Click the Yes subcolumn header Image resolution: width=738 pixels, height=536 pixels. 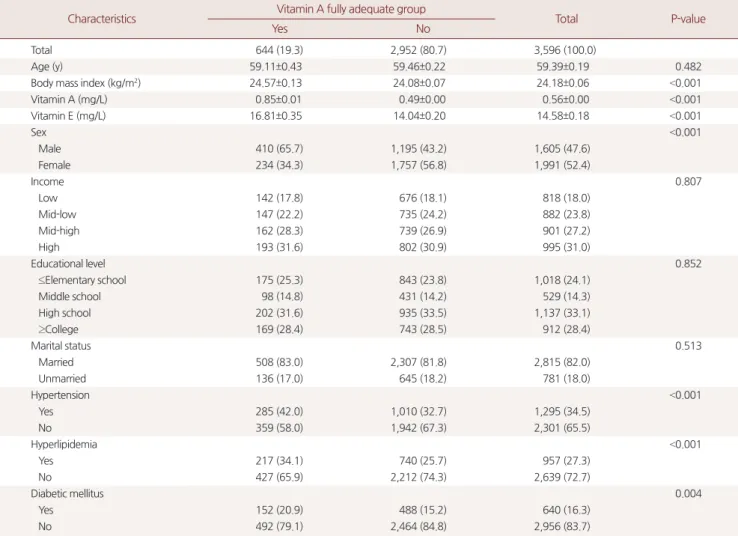pos(280,29)
